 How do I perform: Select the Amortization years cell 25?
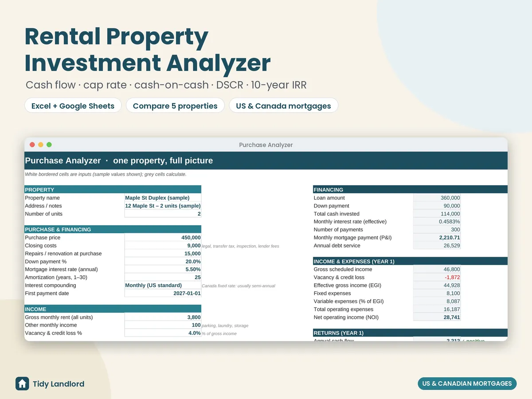point(163,278)
